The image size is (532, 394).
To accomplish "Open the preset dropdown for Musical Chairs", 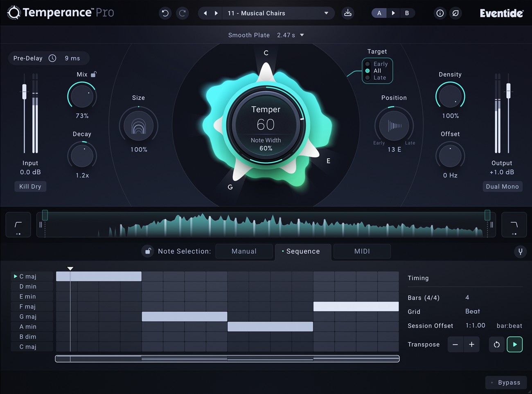I will click(x=326, y=13).
